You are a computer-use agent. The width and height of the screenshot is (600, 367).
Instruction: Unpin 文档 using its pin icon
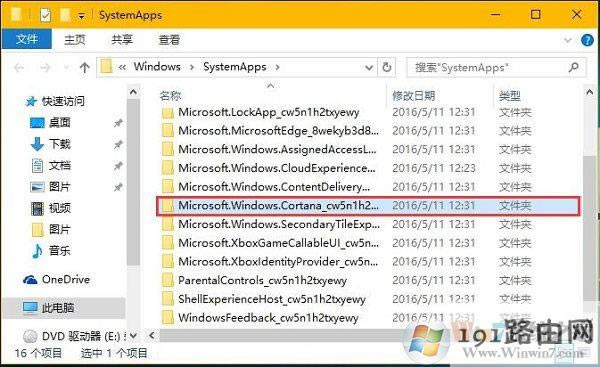118,166
